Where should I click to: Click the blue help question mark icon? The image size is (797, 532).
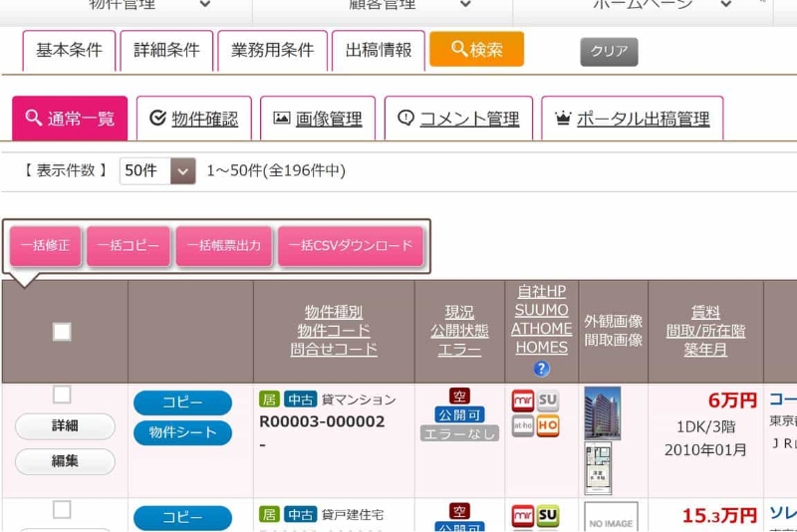(x=541, y=369)
